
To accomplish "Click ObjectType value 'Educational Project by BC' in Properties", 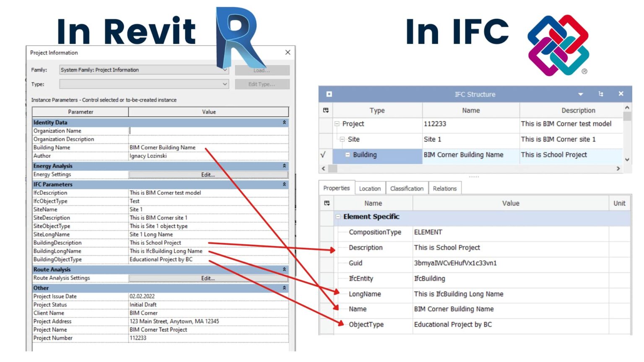I will [453, 325].
